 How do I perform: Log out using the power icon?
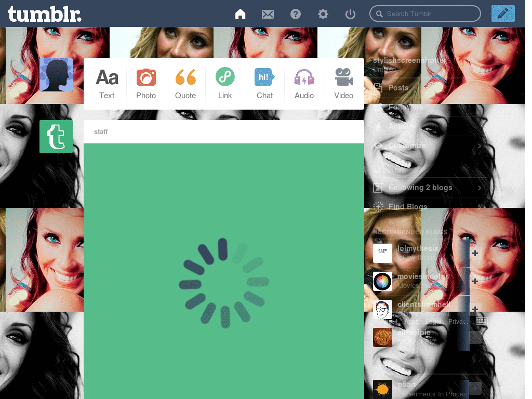350,14
